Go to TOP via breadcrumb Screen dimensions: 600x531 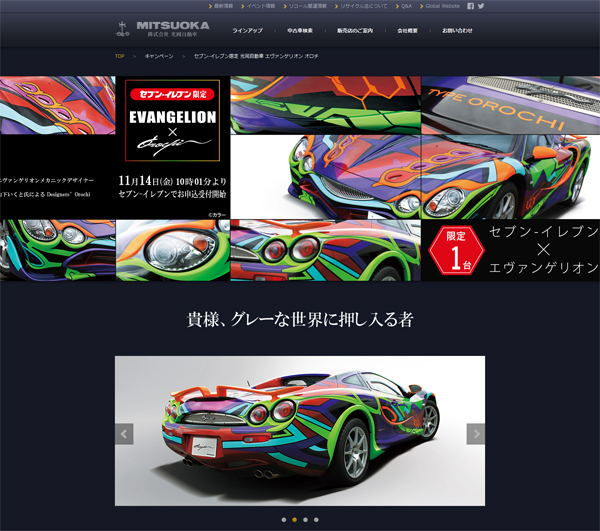point(120,56)
